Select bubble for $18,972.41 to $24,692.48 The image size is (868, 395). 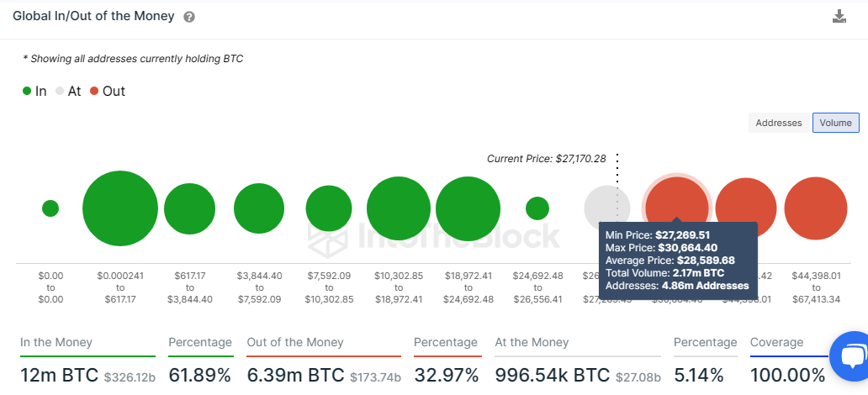(x=468, y=208)
